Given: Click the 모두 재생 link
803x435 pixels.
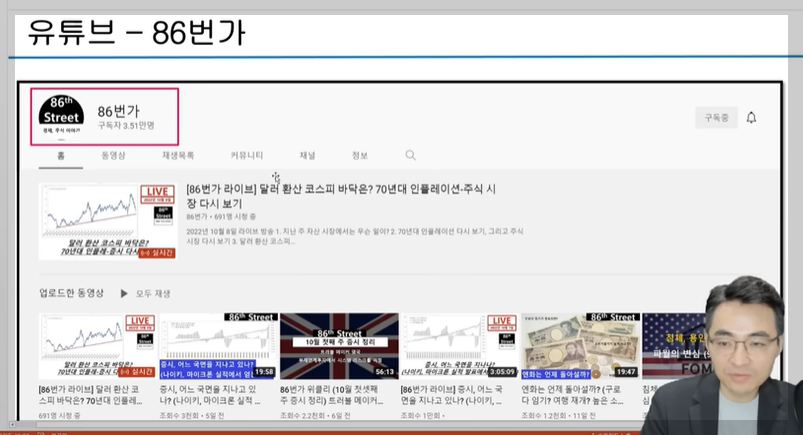Looking at the screenshot, I should [153, 294].
